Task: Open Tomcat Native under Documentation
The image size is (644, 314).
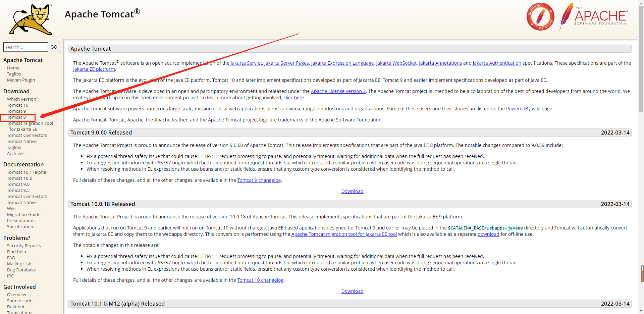Action: (22, 202)
